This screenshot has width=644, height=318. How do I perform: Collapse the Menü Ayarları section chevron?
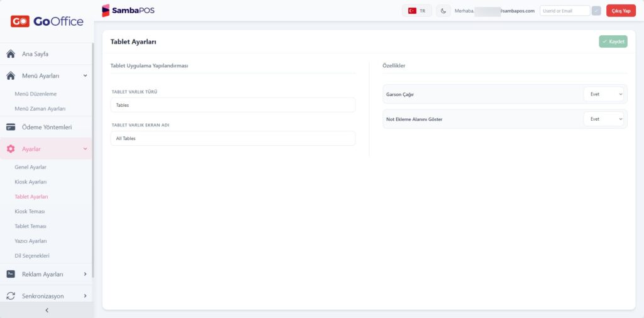(x=85, y=75)
